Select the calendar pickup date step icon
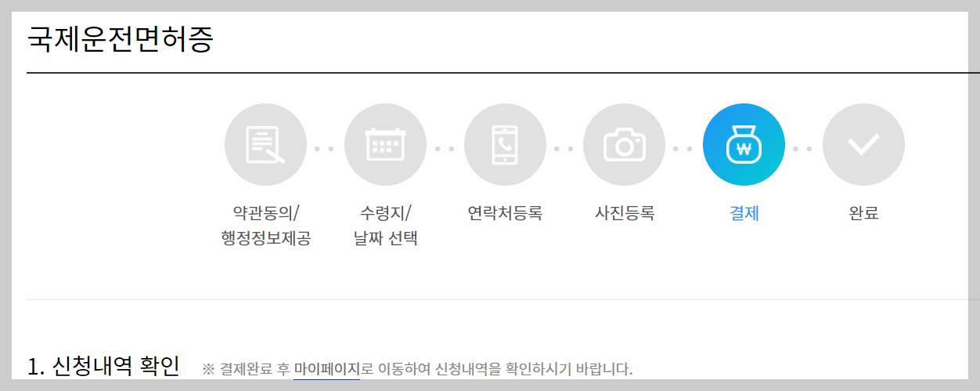The image size is (980, 391). click(385, 145)
